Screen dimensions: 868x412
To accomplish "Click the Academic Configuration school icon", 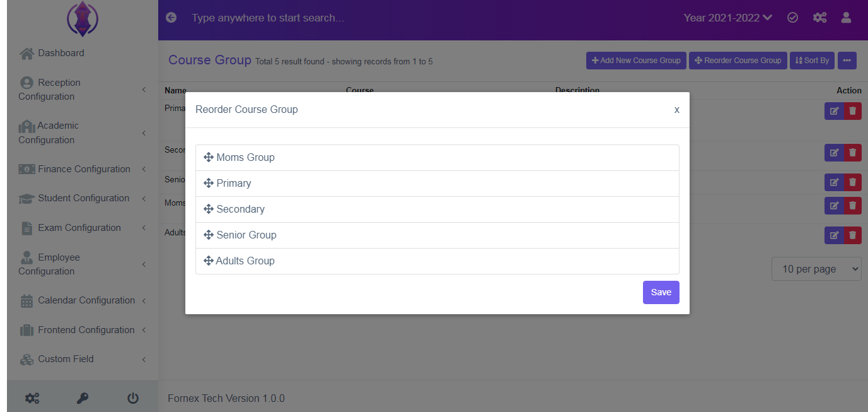I will point(26,126).
